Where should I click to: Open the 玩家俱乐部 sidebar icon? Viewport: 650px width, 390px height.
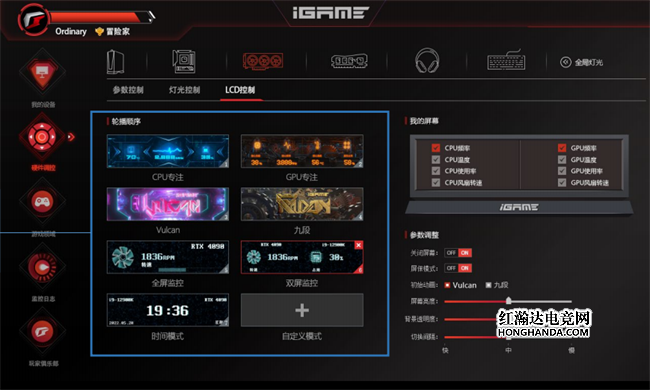(42, 332)
